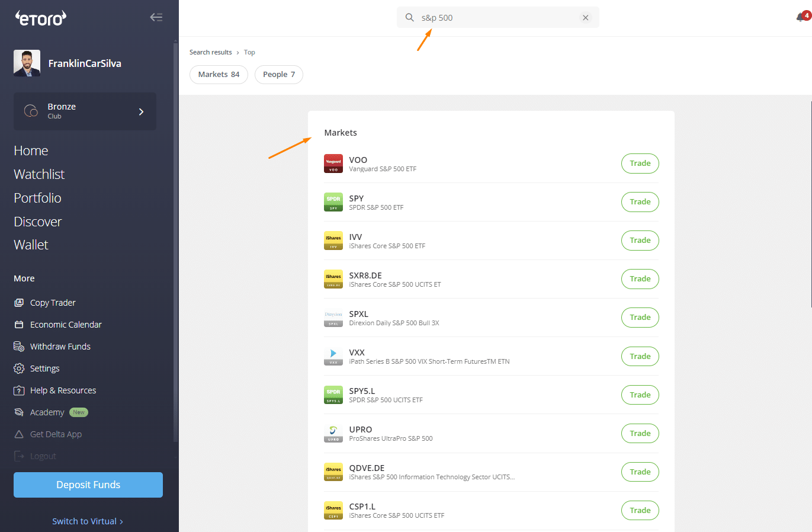
Task: Open the Help & Resources link
Action: coord(63,390)
